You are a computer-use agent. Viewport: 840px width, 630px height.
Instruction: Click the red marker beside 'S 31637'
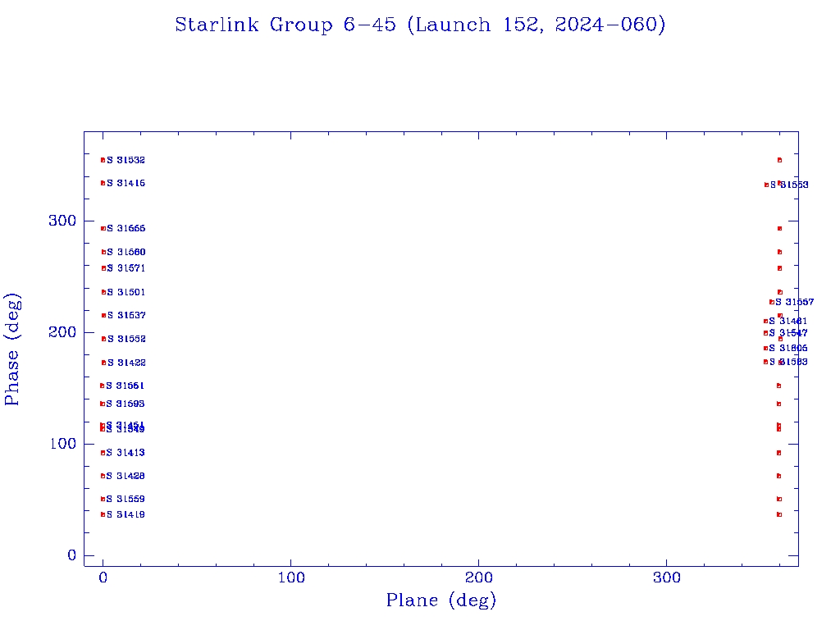point(103,316)
